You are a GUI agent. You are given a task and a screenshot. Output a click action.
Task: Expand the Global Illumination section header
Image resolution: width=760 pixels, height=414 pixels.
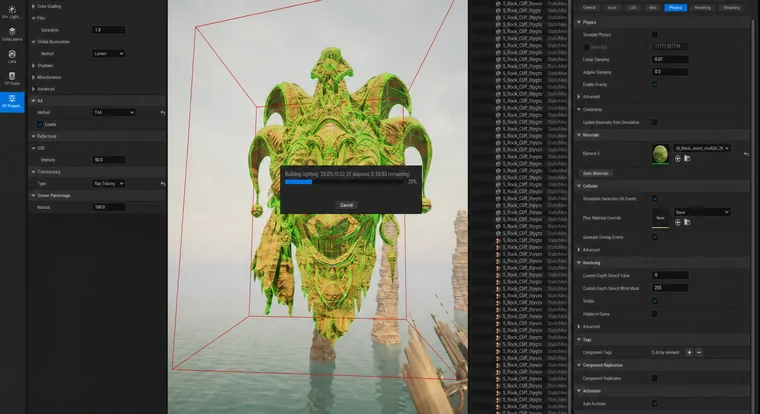point(96,42)
